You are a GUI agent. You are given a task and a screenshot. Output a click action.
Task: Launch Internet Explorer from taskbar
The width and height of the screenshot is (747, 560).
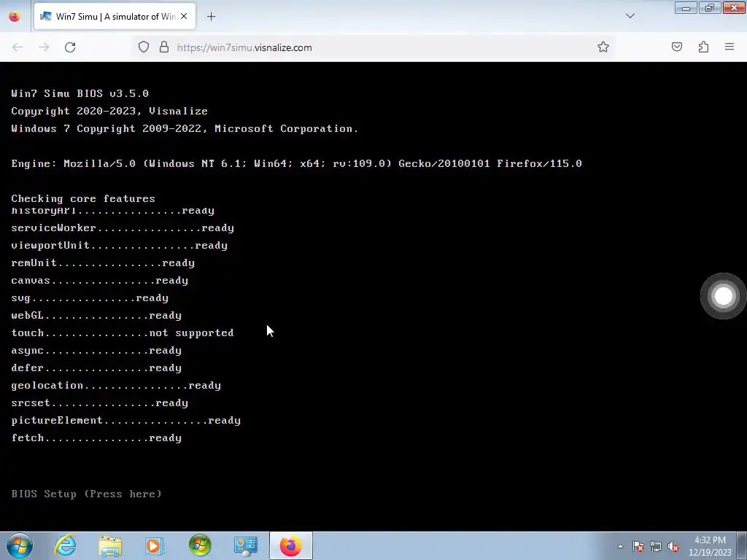click(x=65, y=545)
